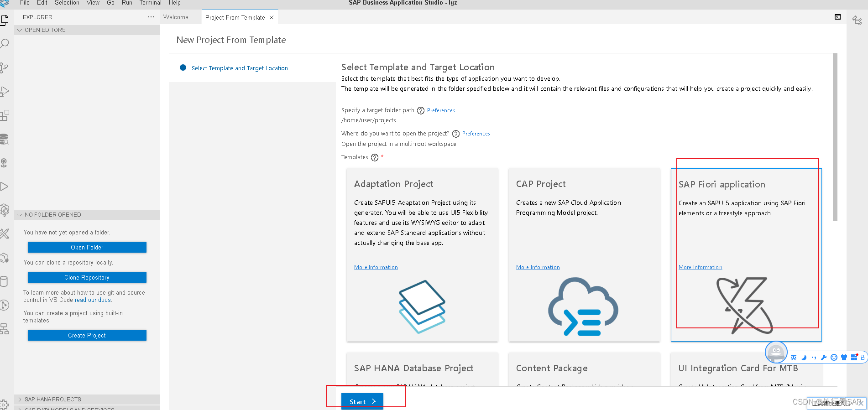Click the help icon next to target folder path

(421, 110)
